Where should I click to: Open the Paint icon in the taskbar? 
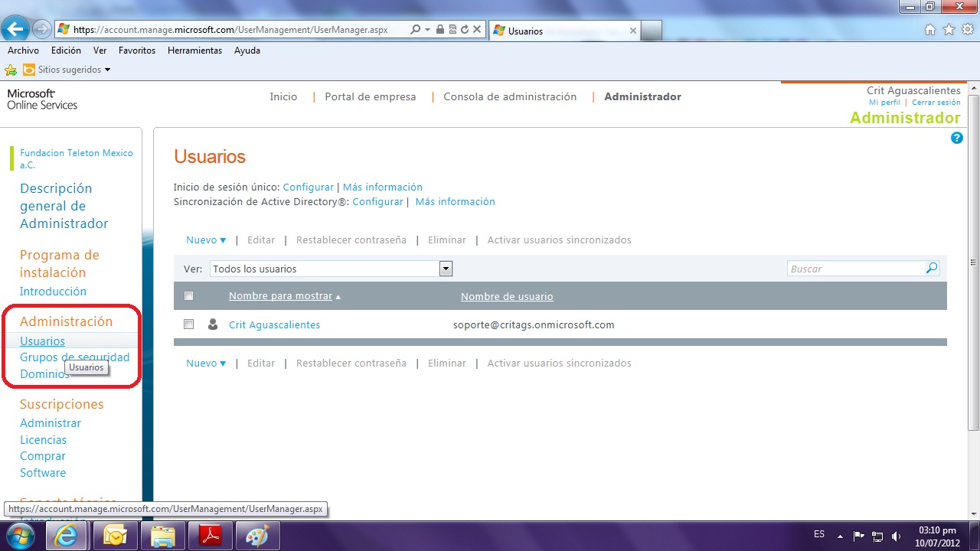[257, 536]
